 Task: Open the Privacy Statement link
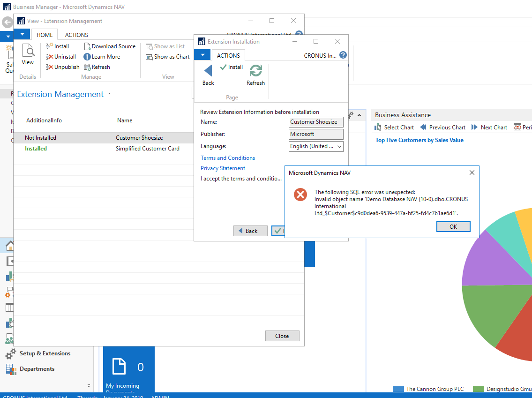[223, 168]
